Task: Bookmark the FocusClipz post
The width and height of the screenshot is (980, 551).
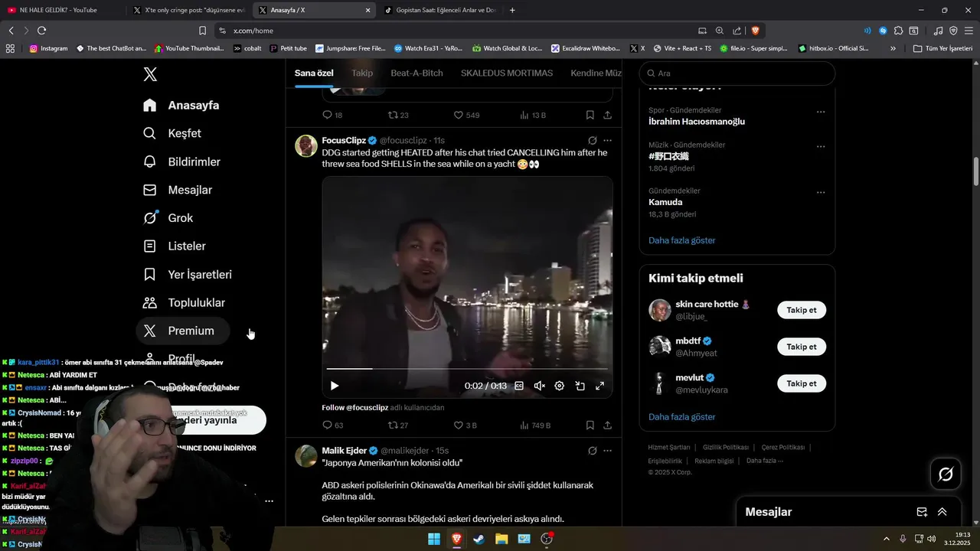Action: pos(590,425)
